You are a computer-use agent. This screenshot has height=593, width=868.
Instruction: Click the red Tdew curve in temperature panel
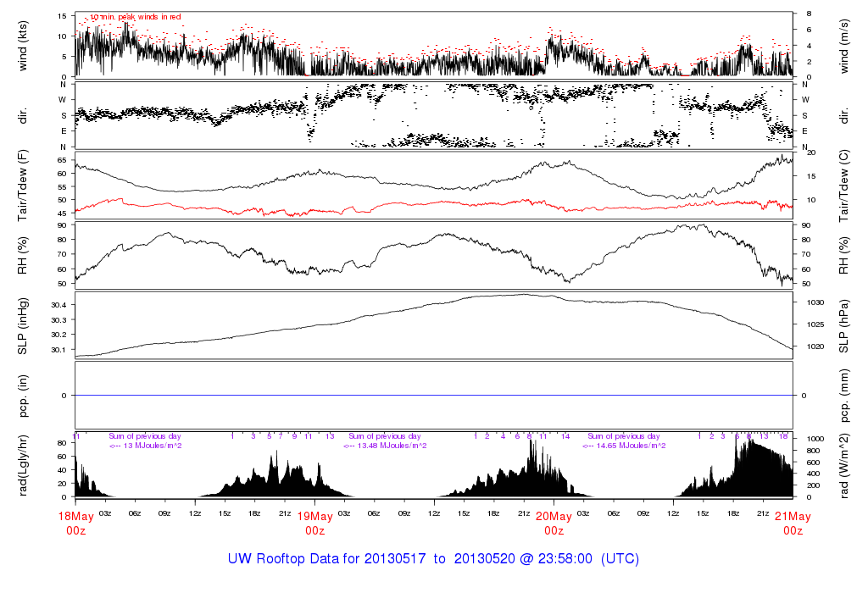(434, 204)
